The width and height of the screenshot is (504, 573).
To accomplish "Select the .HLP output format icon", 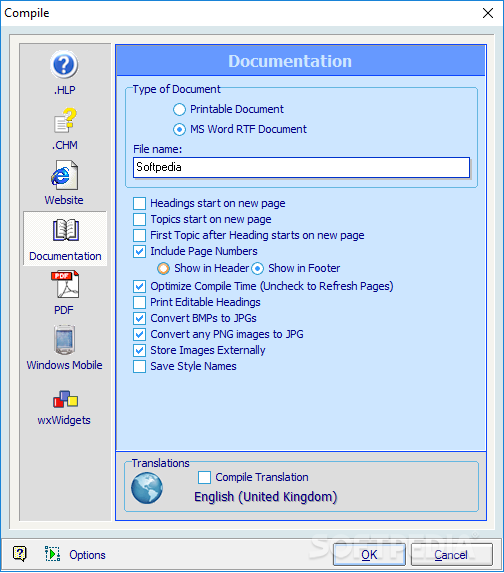I will pos(64,65).
